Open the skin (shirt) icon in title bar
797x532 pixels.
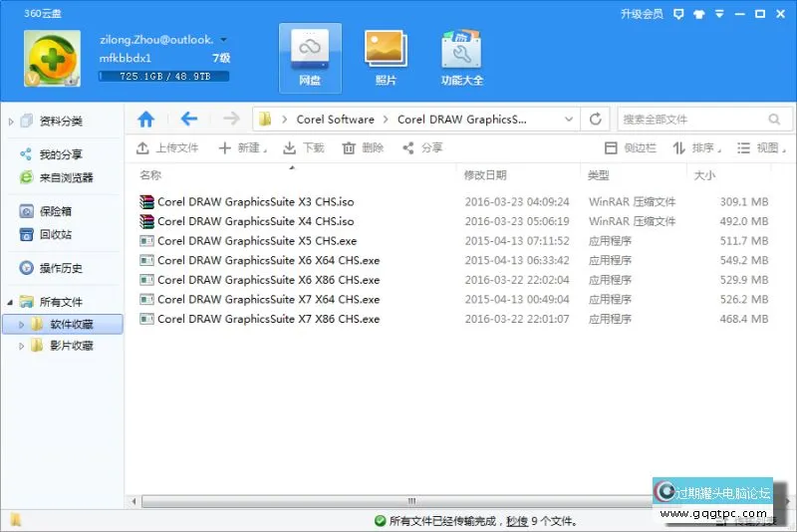699,14
